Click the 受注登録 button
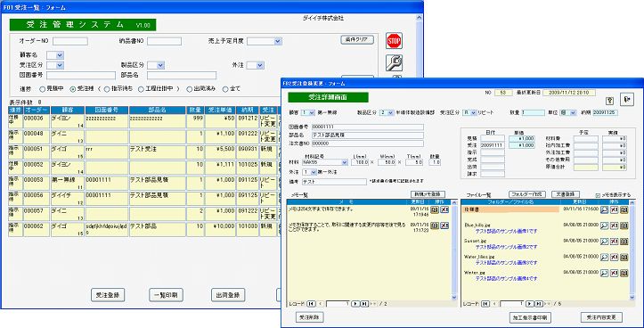644x328 pixels. (108, 295)
